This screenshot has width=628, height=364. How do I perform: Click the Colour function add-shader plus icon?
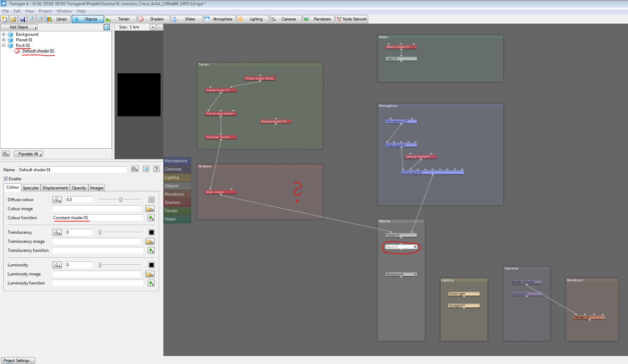[151, 218]
